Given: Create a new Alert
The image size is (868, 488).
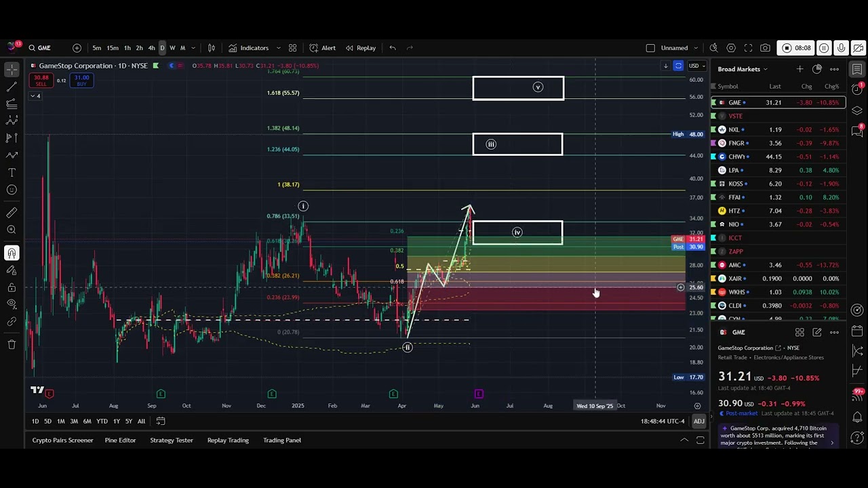Looking at the screenshot, I should 323,48.
